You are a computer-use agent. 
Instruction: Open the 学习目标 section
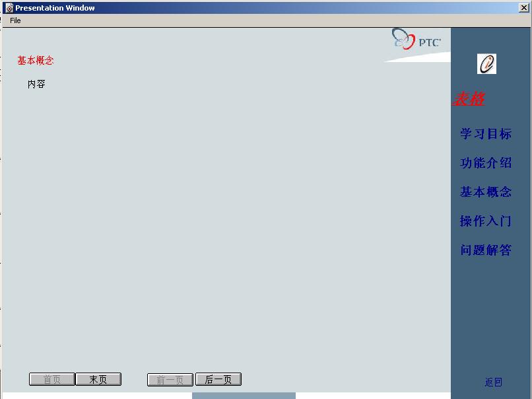click(x=486, y=134)
